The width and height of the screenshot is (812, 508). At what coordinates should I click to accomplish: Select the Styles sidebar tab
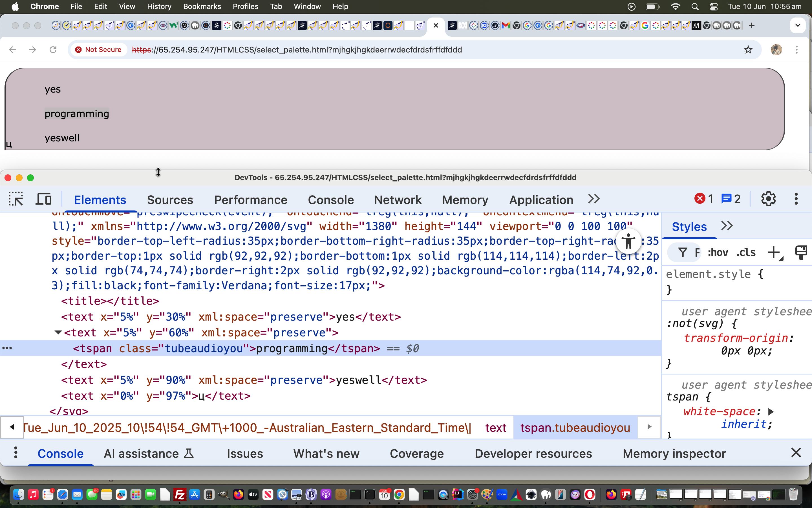click(689, 226)
